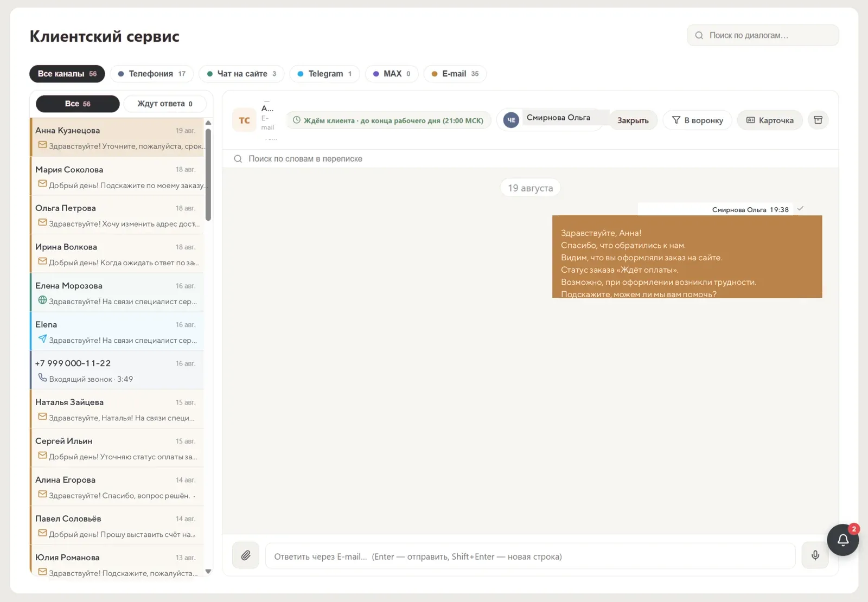Viewport: 868px width, 602px height.
Task: Click the magnifier icon in dialog search
Action: coord(699,35)
